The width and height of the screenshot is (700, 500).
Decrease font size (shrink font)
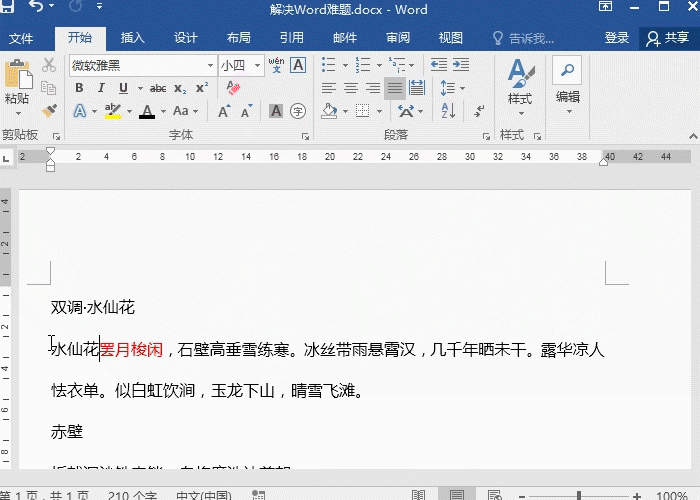tap(247, 111)
